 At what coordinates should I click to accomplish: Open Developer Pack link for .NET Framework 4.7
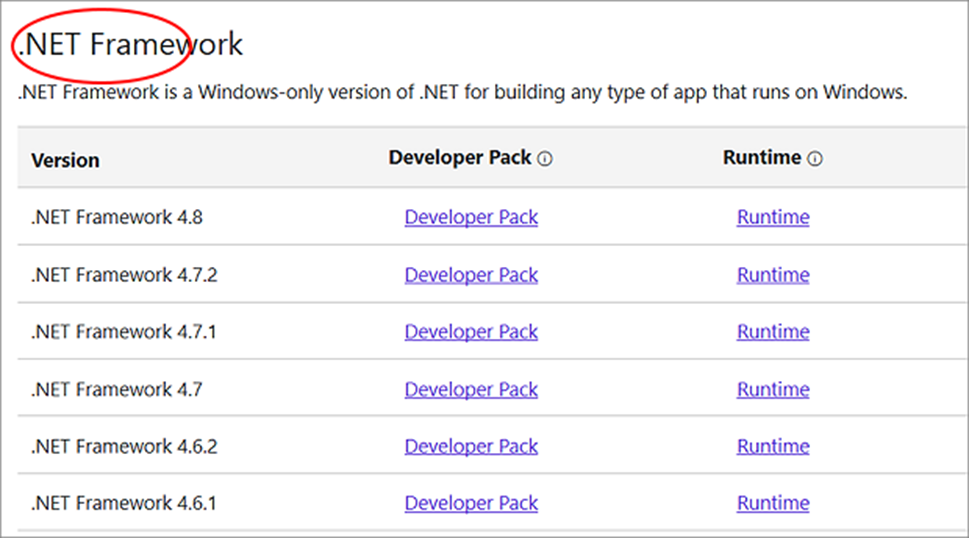(x=471, y=390)
